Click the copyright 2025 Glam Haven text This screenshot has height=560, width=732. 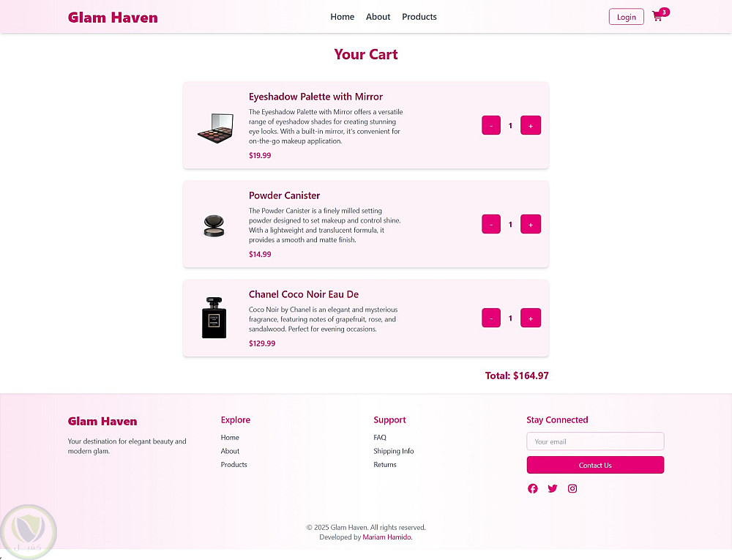tap(366, 527)
